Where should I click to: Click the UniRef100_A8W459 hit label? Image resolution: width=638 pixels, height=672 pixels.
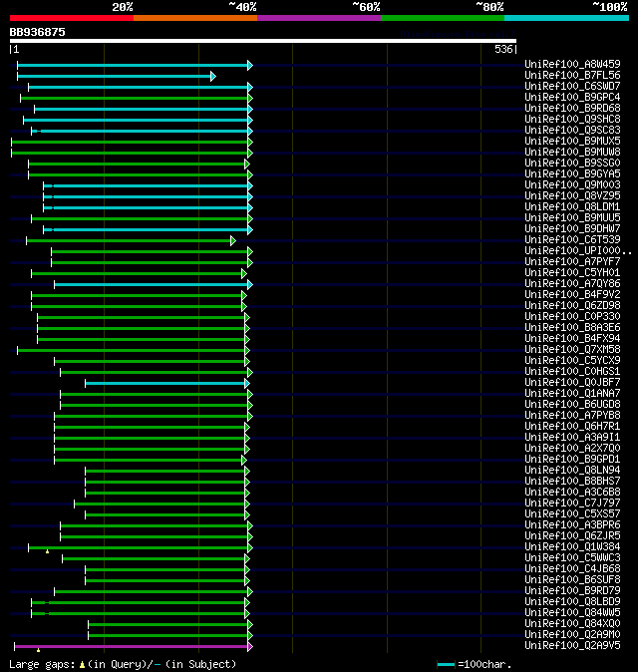tap(572, 64)
